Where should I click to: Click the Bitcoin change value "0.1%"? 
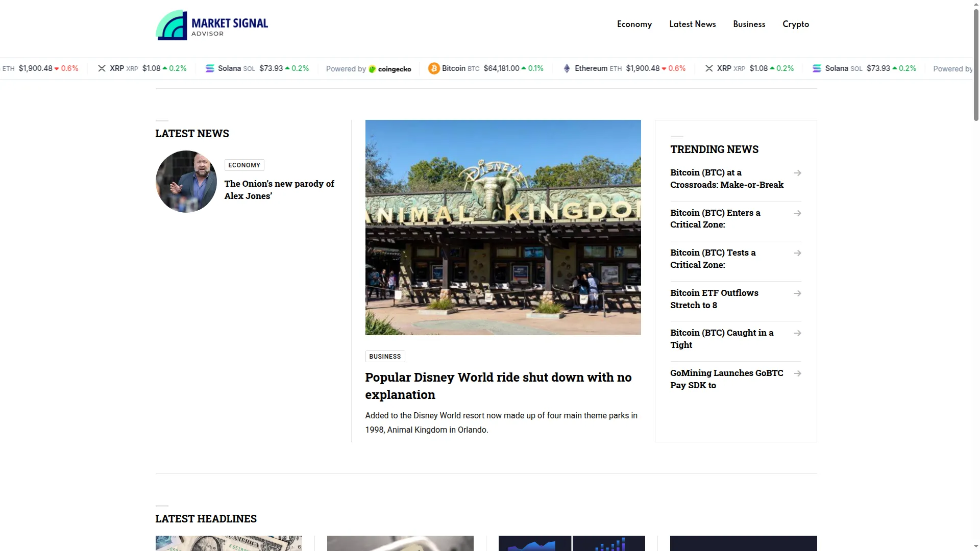tap(535, 68)
